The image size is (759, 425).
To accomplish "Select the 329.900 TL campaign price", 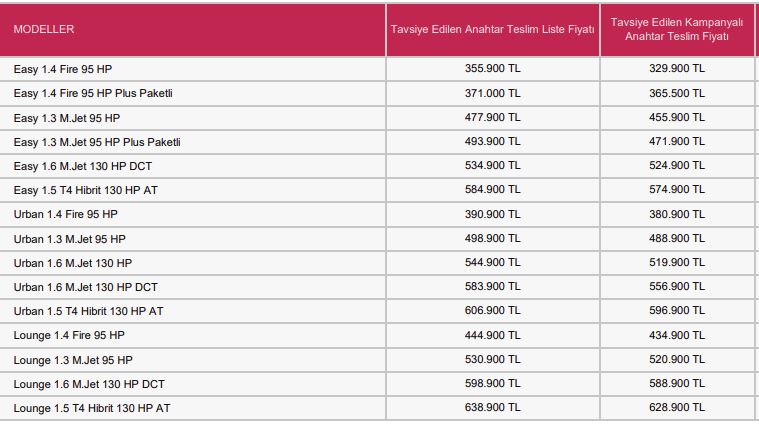I will (677, 69).
